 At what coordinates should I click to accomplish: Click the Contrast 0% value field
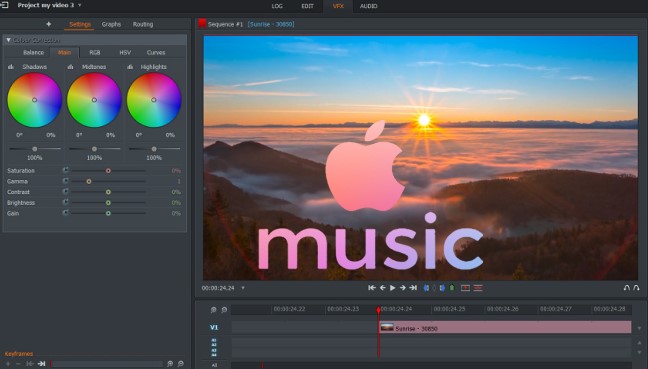pos(176,192)
